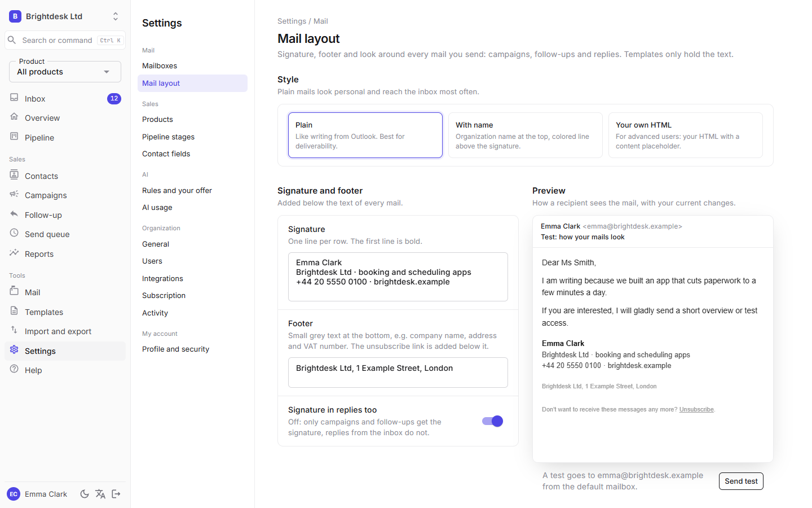Focus the Search or command field

65,40
